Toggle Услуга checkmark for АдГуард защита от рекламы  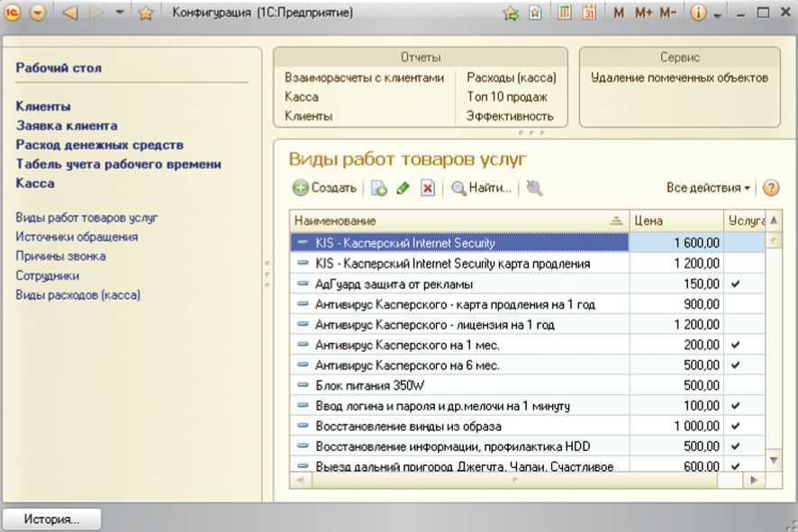point(736,284)
